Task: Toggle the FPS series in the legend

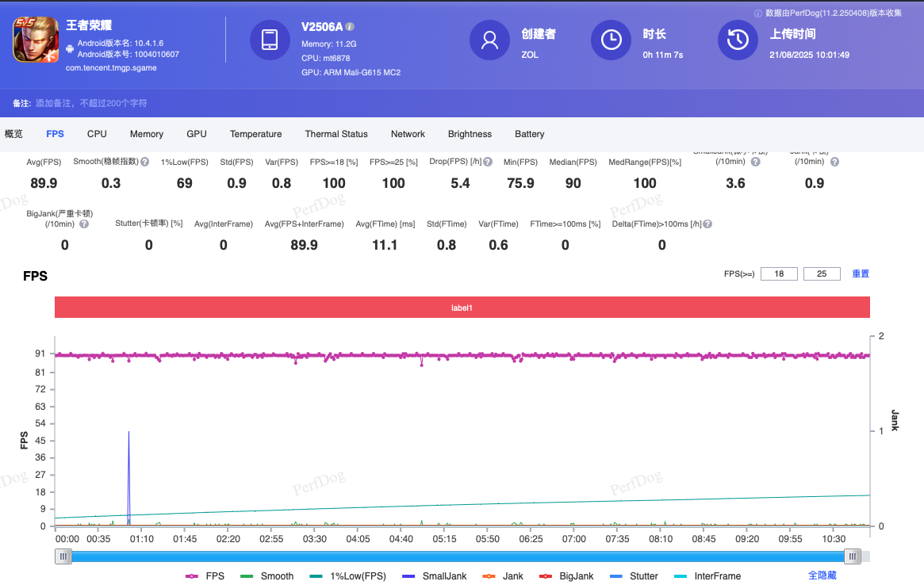Action: (205, 576)
